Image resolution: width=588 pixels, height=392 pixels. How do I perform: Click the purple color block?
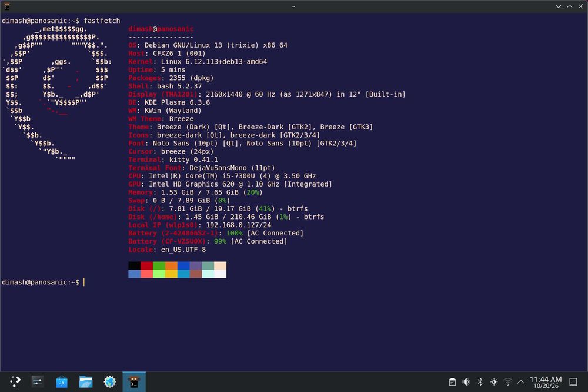[196, 266]
